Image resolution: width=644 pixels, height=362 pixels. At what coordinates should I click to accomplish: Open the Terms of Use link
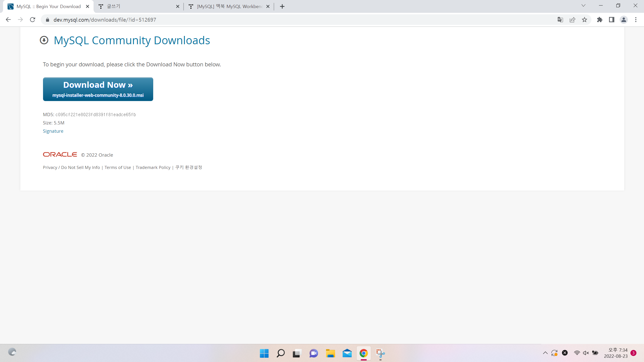click(118, 167)
